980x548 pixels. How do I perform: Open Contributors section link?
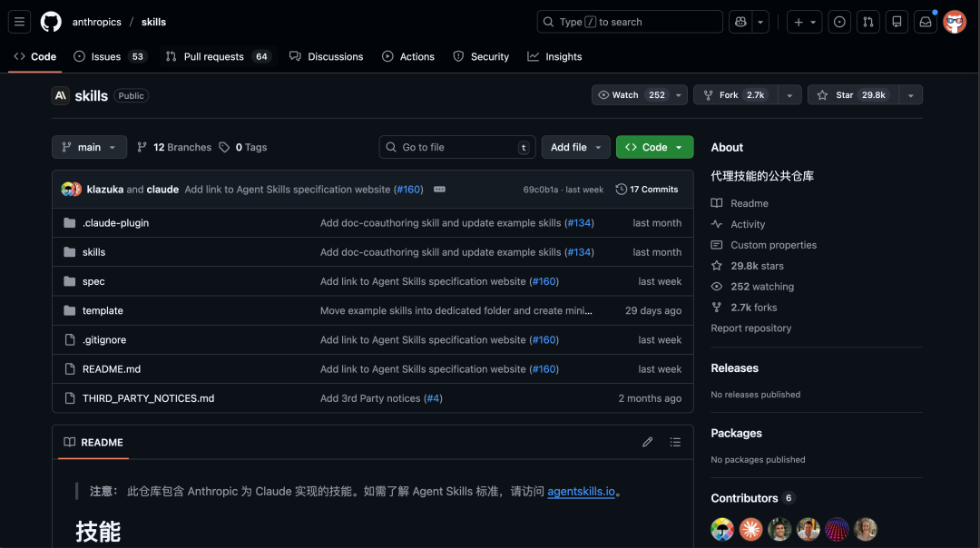tap(752, 499)
